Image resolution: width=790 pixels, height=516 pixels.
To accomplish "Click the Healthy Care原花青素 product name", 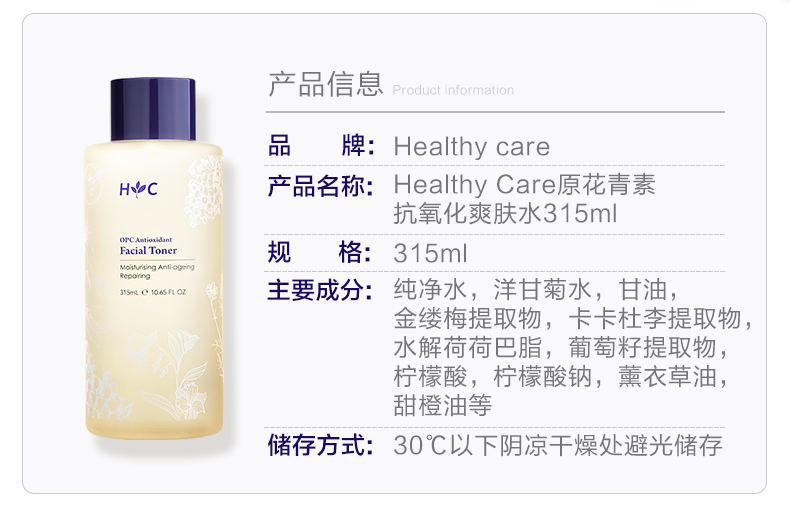I will [524, 184].
